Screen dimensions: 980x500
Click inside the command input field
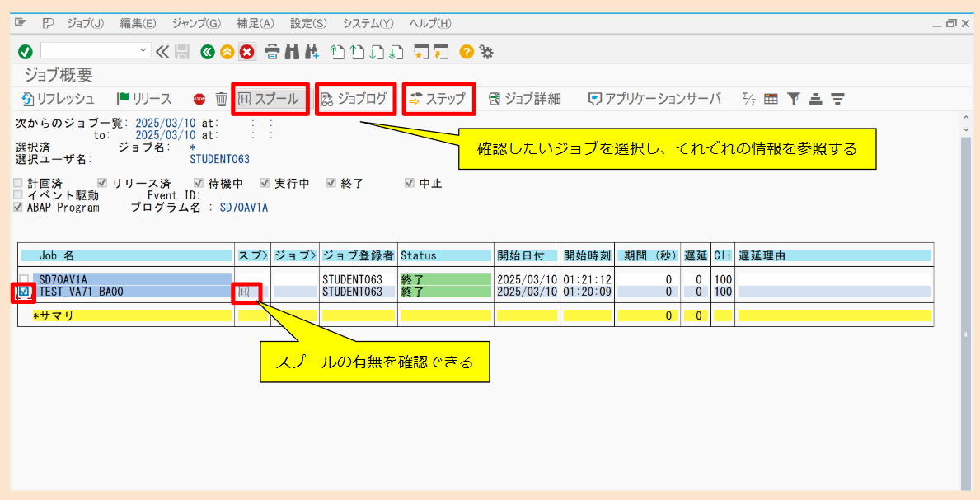[91, 51]
